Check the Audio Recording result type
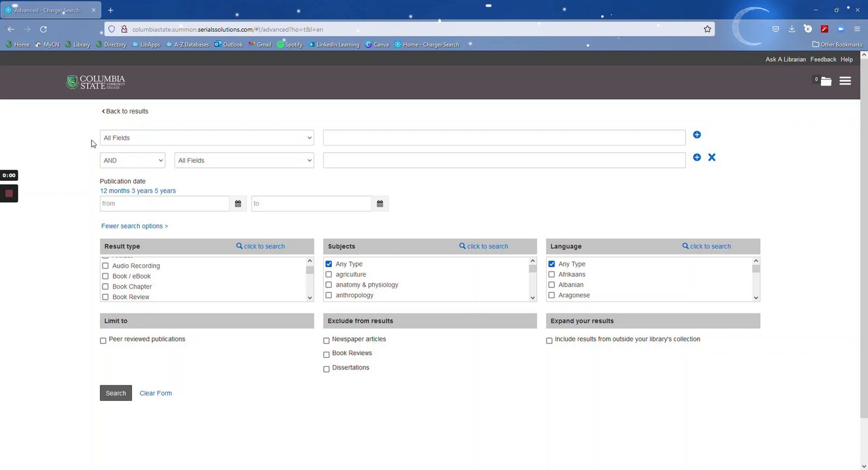This screenshot has height=470, width=868. [x=105, y=266]
